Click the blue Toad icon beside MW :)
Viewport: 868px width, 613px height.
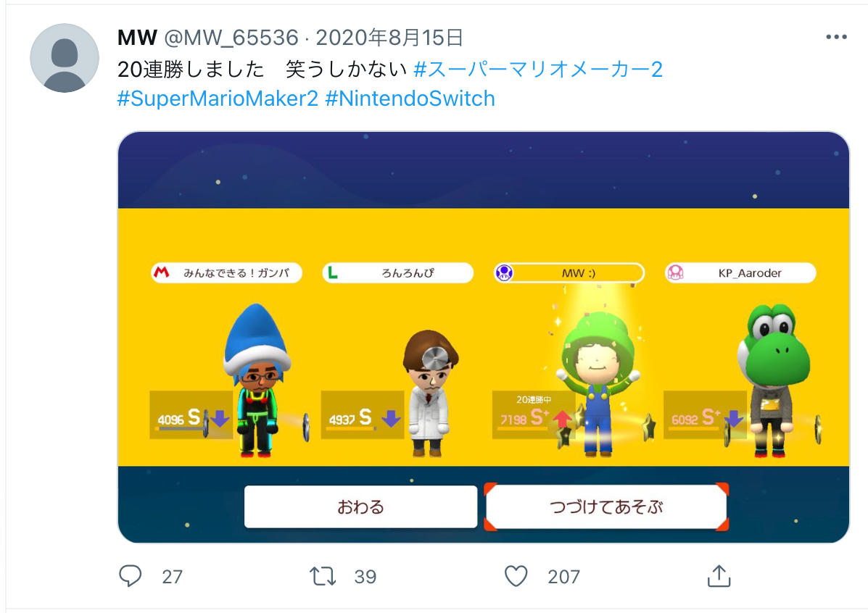pos(504,272)
